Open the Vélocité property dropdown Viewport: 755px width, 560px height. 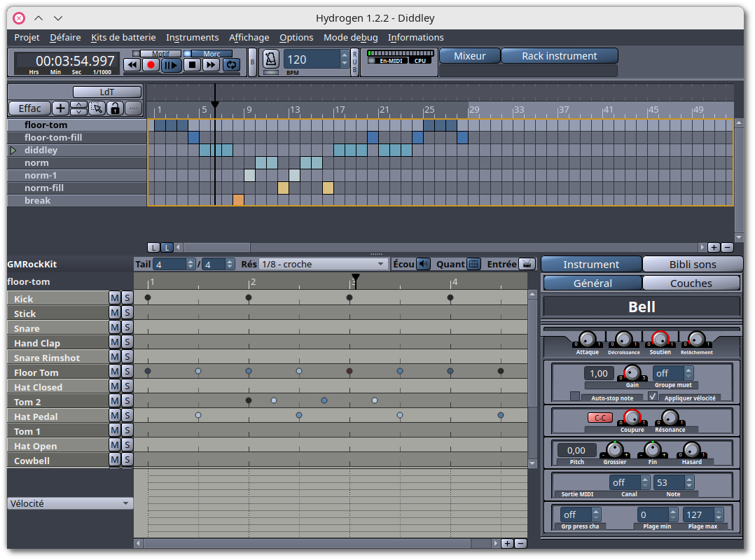point(70,503)
